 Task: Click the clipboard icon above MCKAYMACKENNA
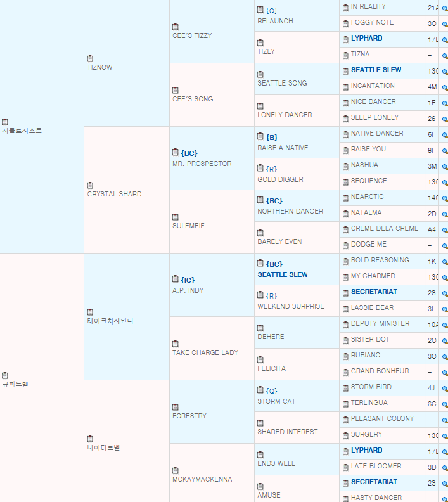(x=176, y=470)
